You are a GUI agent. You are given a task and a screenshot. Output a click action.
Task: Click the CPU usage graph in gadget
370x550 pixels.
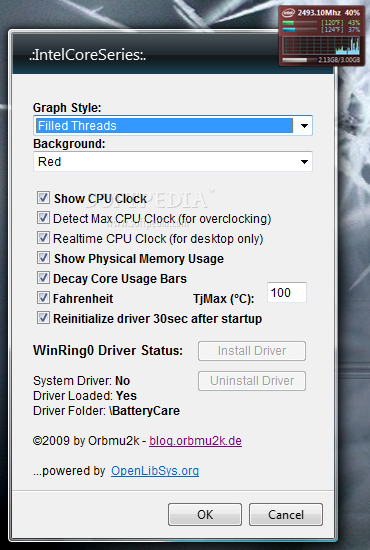[x=321, y=45]
